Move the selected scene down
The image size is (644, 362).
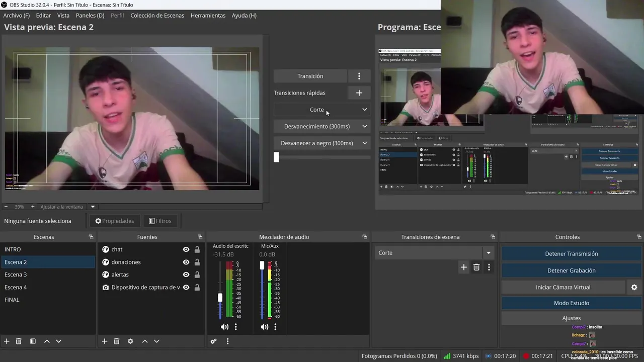coord(58,341)
